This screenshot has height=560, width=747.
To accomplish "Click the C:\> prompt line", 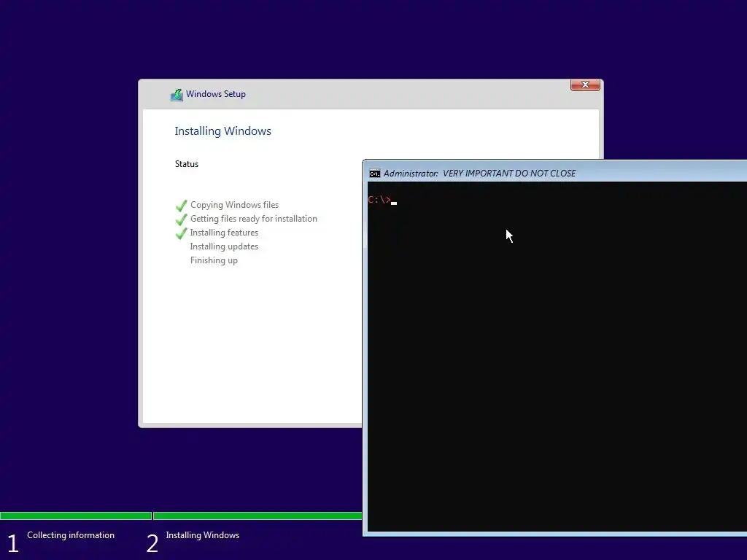I will (x=382, y=200).
